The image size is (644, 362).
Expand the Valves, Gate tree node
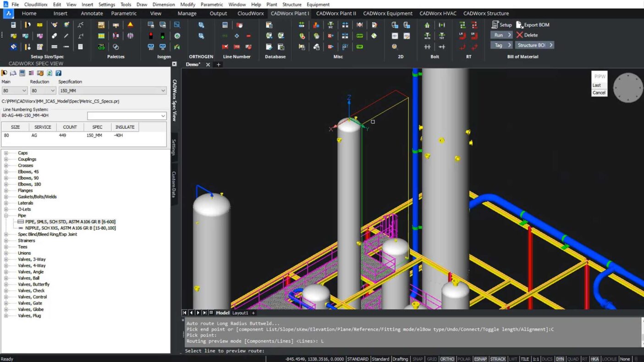point(6,303)
